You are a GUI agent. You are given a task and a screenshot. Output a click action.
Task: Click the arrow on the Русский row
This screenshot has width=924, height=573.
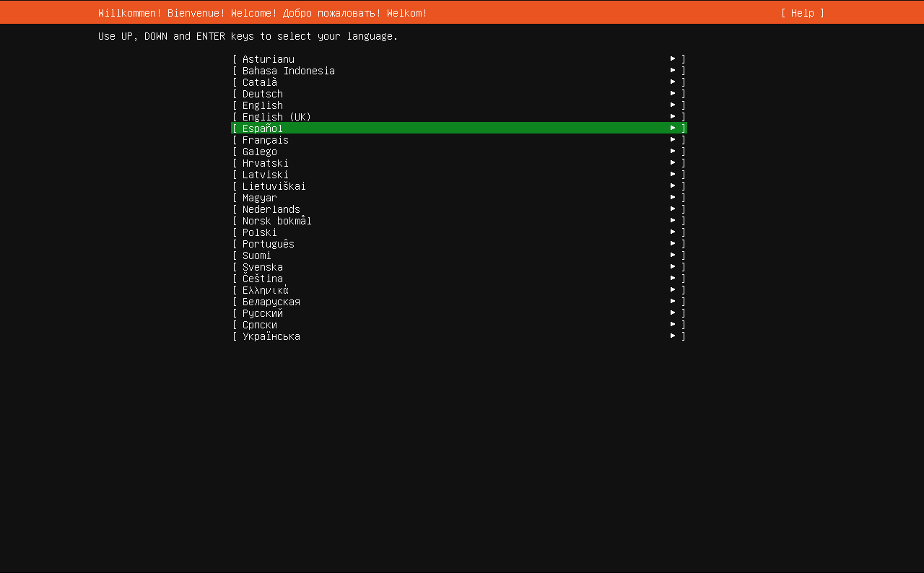673,312
